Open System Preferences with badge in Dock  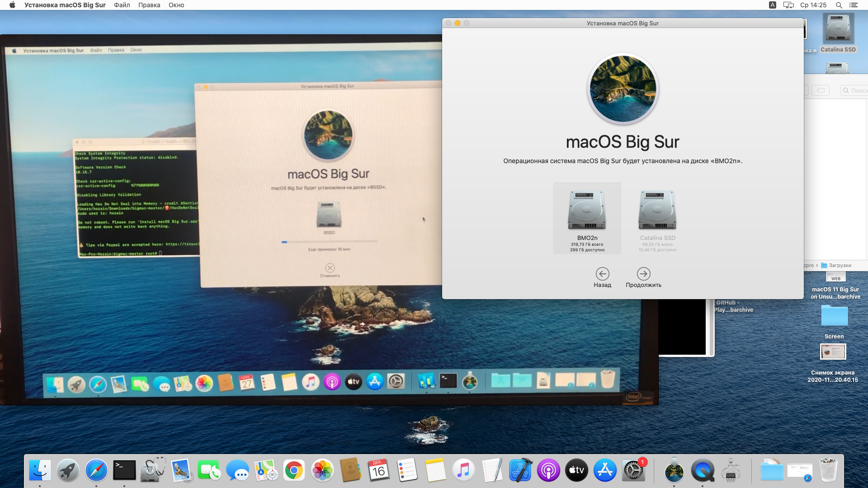[x=633, y=471]
